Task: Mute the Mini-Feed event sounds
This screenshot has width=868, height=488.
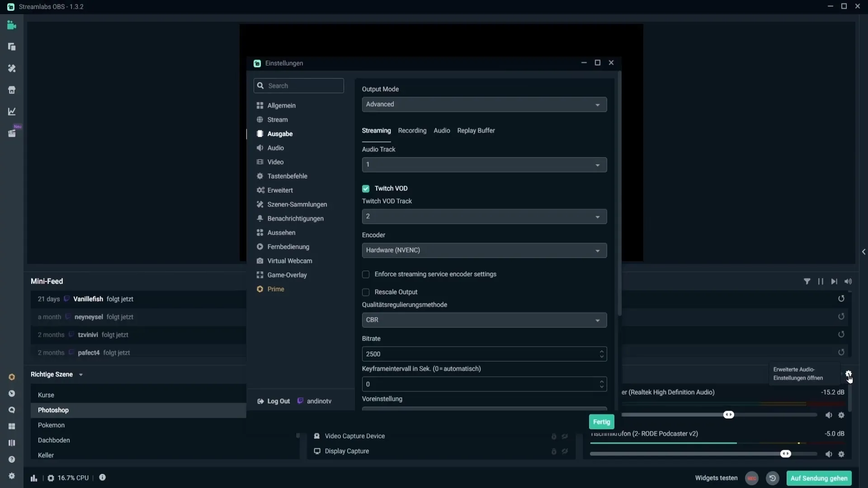Action: (848, 282)
